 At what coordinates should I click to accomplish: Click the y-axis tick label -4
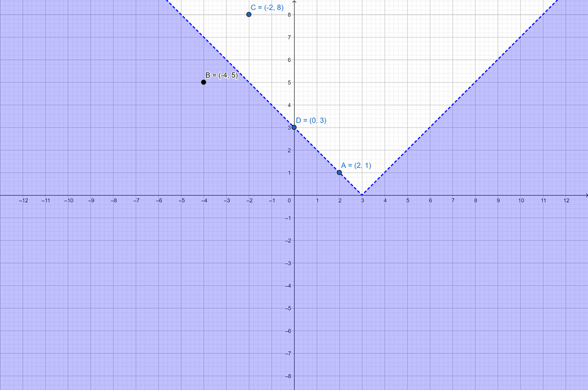[288, 285]
